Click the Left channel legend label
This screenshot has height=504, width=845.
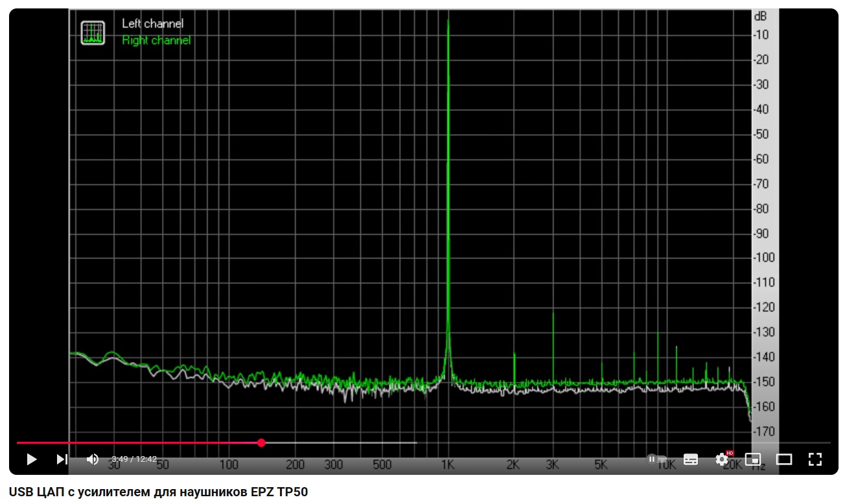coord(152,23)
